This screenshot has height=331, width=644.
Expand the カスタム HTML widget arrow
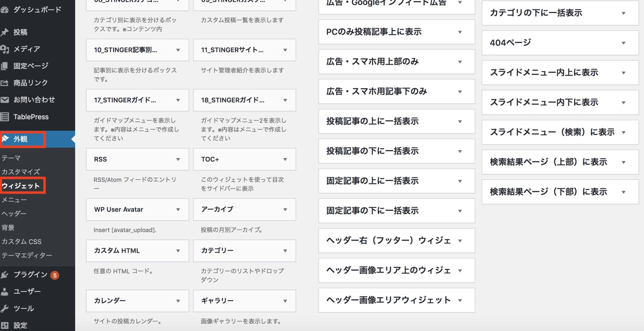point(178,251)
